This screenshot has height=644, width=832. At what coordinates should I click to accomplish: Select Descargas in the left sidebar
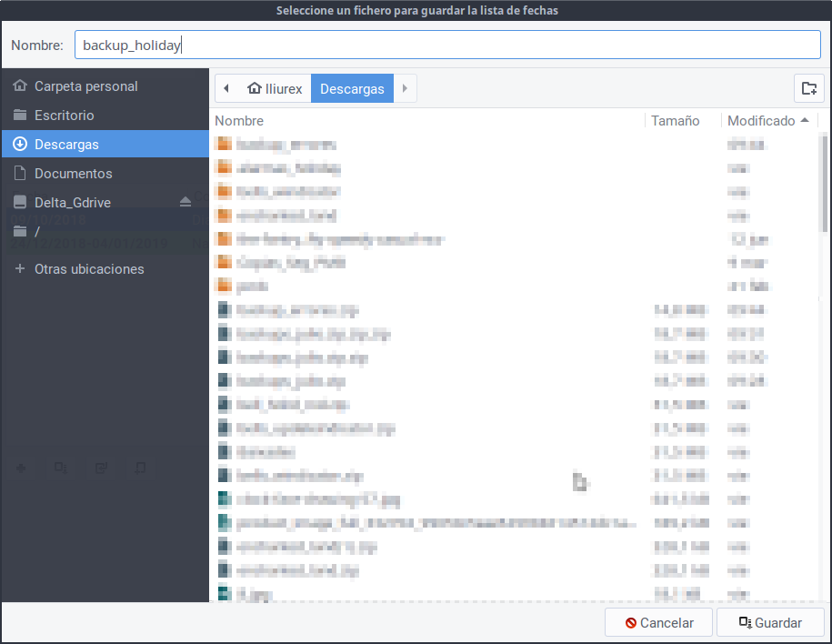[x=66, y=145]
